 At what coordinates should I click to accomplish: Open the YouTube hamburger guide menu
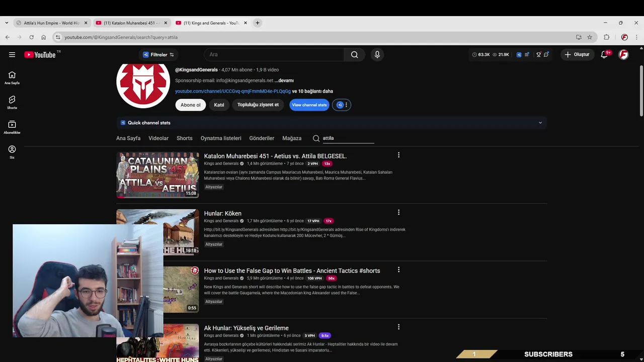12,55
